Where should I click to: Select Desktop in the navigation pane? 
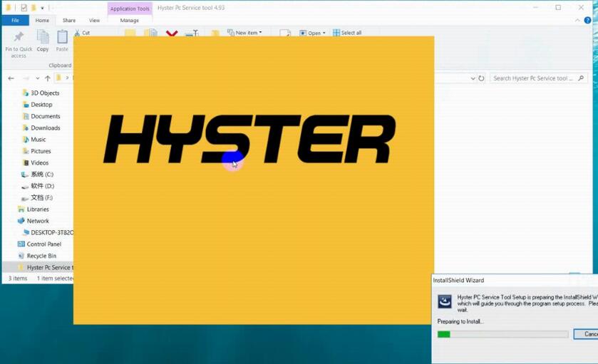click(x=37, y=105)
